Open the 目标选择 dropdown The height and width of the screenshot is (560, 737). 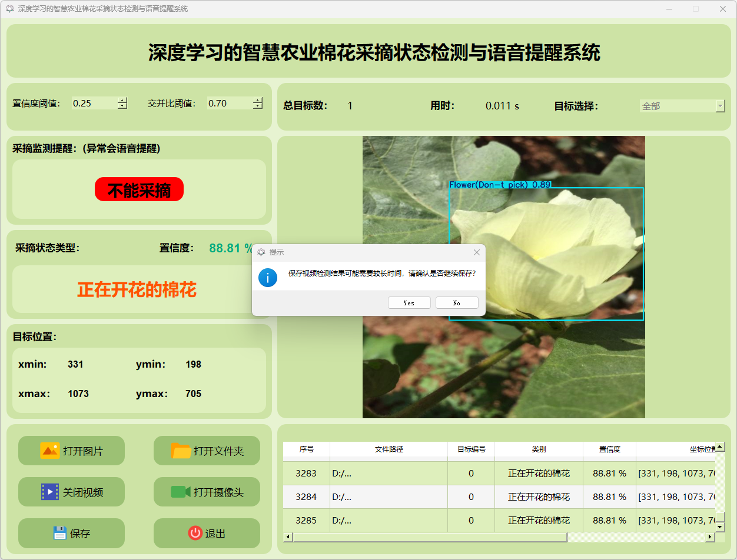pyautogui.click(x=720, y=106)
